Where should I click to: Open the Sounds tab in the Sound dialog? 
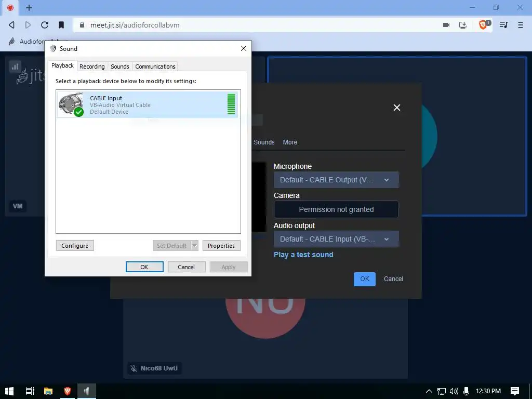point(120,66)
